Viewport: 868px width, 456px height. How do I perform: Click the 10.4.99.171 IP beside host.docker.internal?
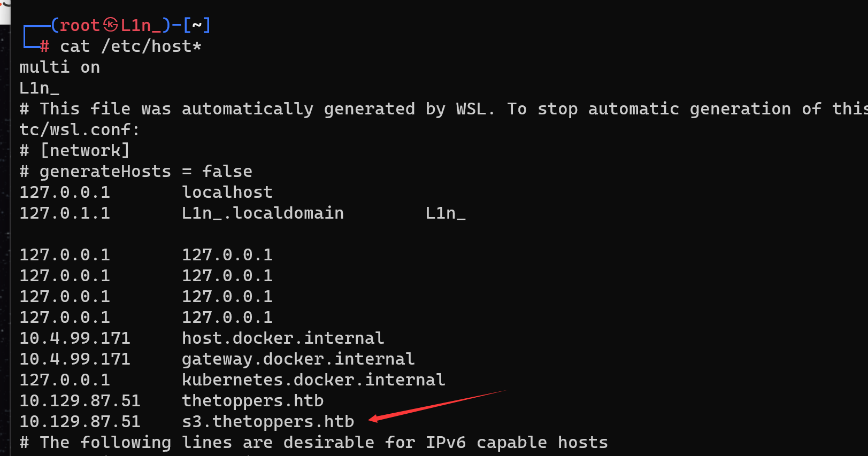(x=75, y=338)
